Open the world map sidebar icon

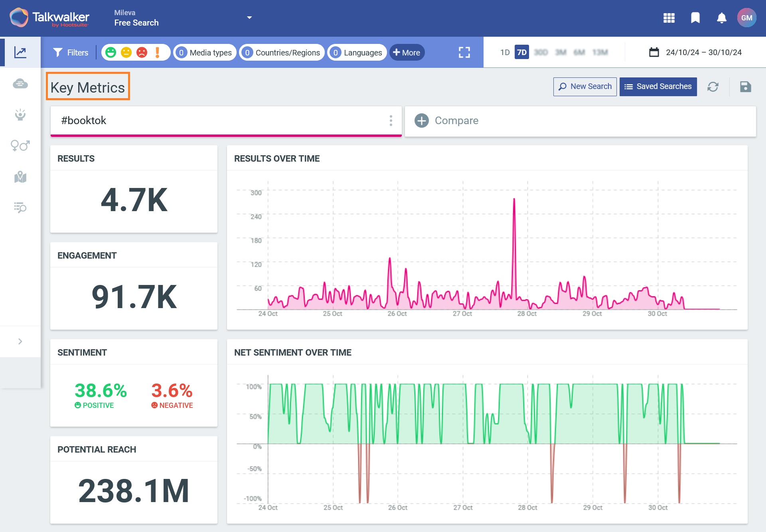point(20,177)
